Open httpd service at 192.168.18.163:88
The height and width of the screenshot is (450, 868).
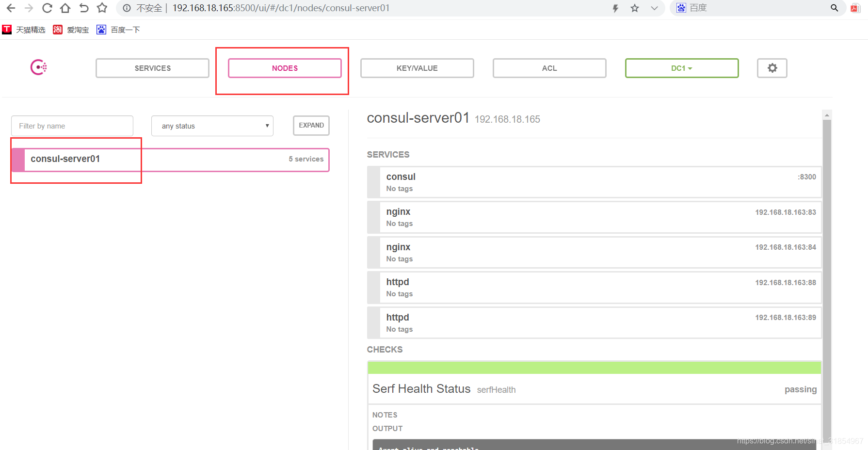(594, 288)
